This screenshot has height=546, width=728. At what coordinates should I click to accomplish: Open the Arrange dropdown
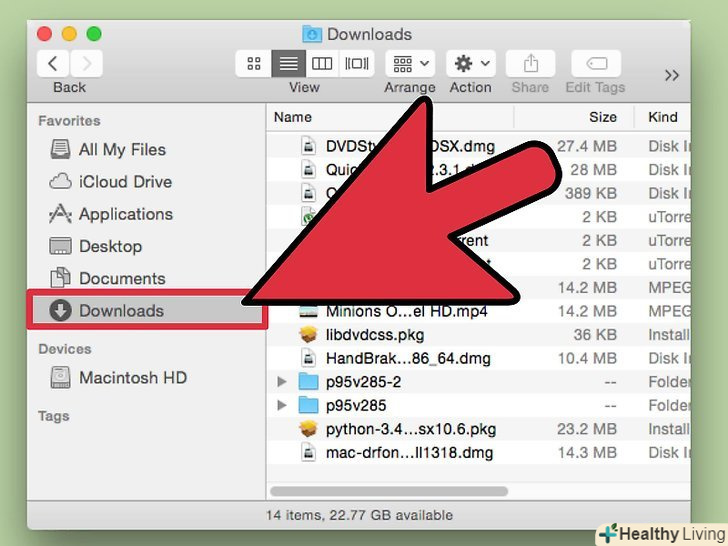[410, 63]
